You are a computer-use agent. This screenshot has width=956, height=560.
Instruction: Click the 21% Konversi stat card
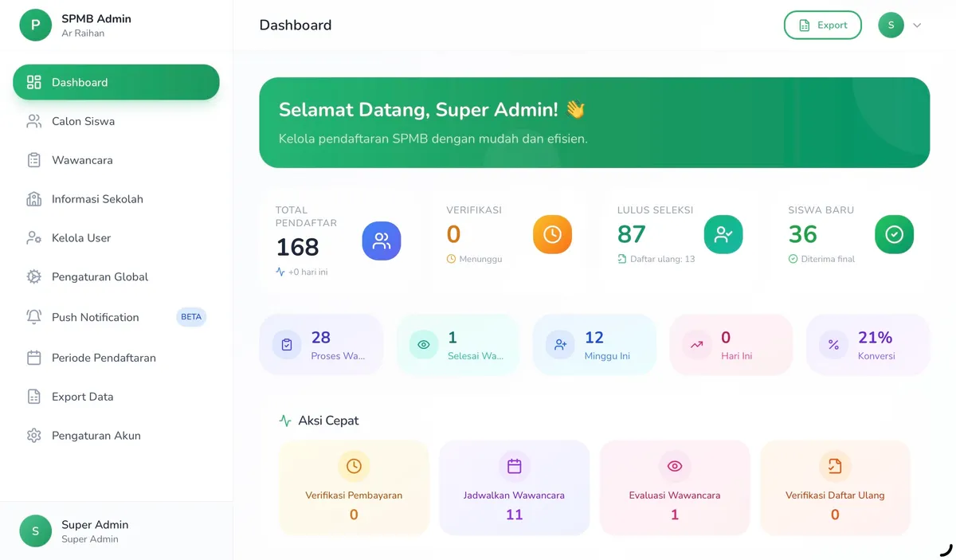(x=868, y=344)
